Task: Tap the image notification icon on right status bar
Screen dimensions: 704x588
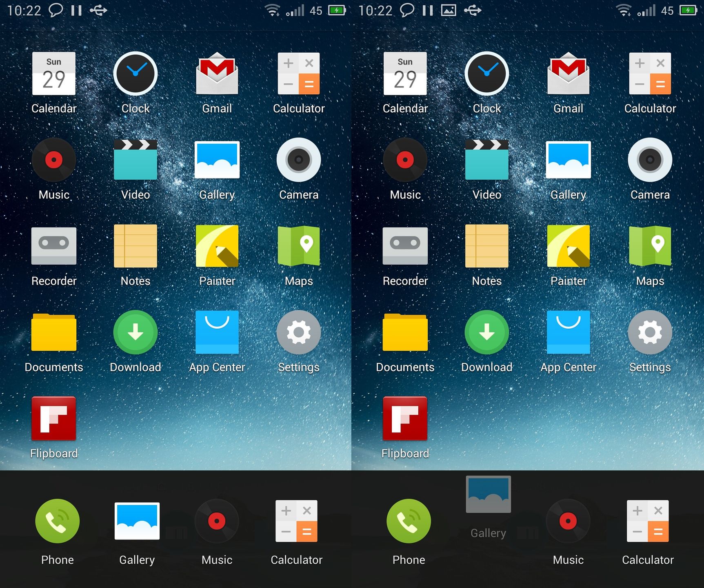Action: 449,10
